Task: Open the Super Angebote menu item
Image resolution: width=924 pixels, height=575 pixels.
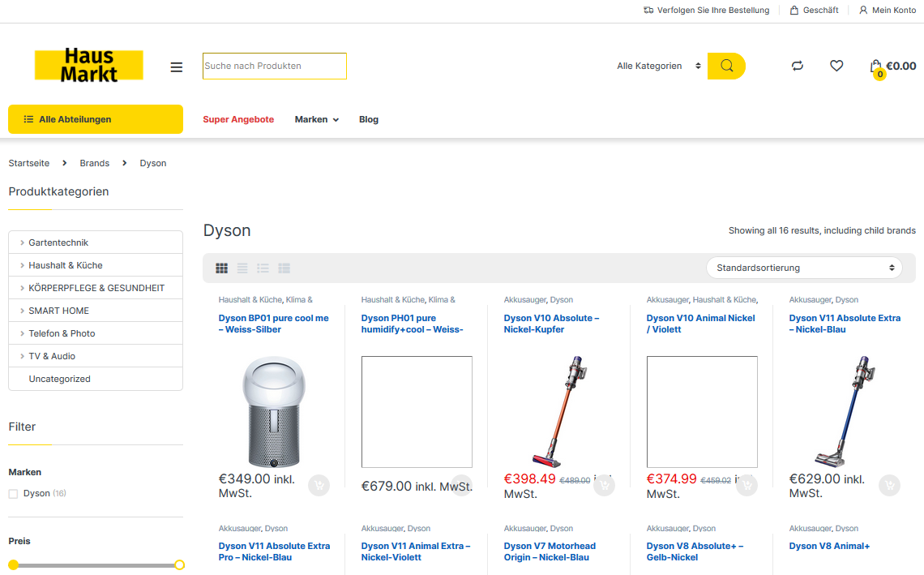Action: point(238,119)
